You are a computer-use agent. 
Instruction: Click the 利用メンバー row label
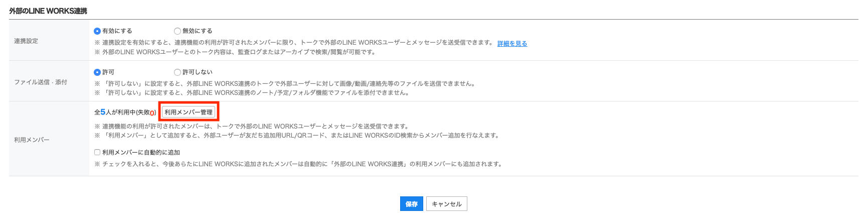[x=32, y=140]
